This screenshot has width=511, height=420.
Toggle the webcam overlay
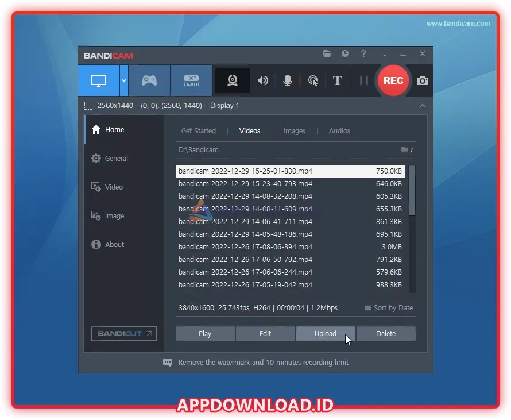click(x=233, y=81)
